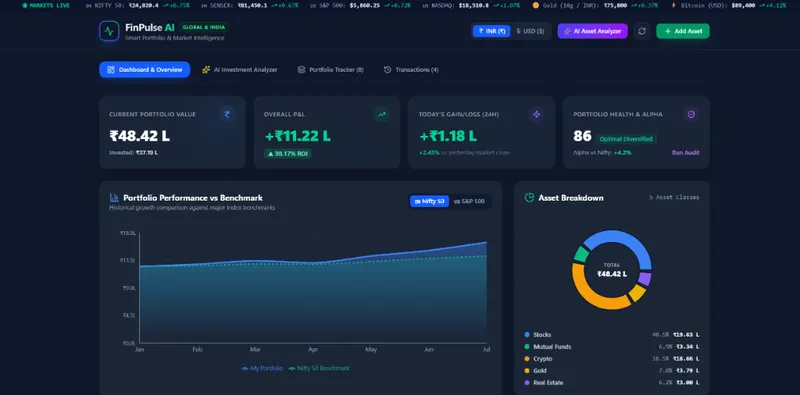Click the ₹48.42 L total in donut center
The image size is (800, 395).
(x=612, y=274)
